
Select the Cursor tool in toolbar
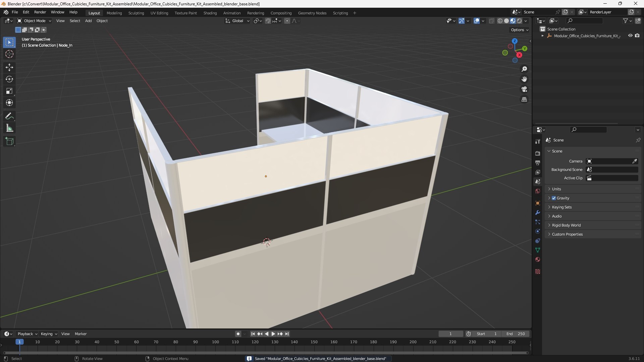click(x=9, y=54)
